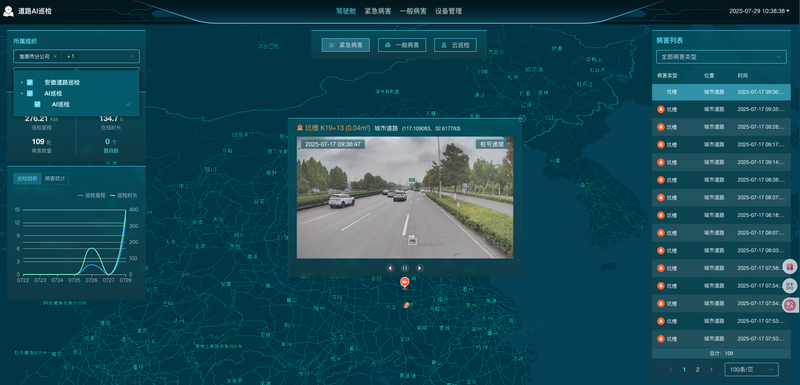Open the floating grid apps icon
The width and height of the screenshot is (800, 385).
coord(790,286)
